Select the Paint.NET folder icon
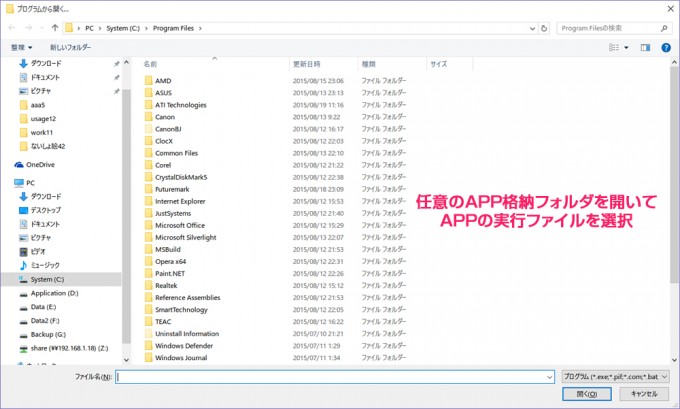This screenshot has width=680, height=409. click(148, 274)
